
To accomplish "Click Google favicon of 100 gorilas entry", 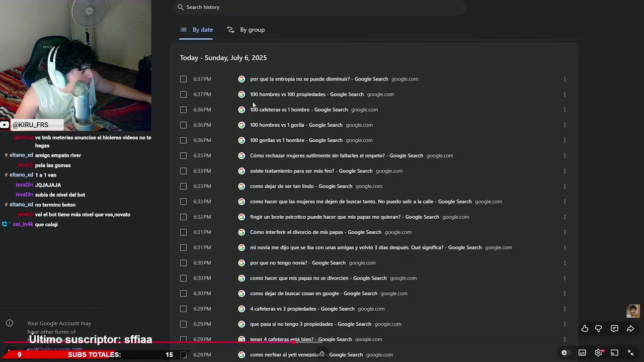I will coord(242,140).
